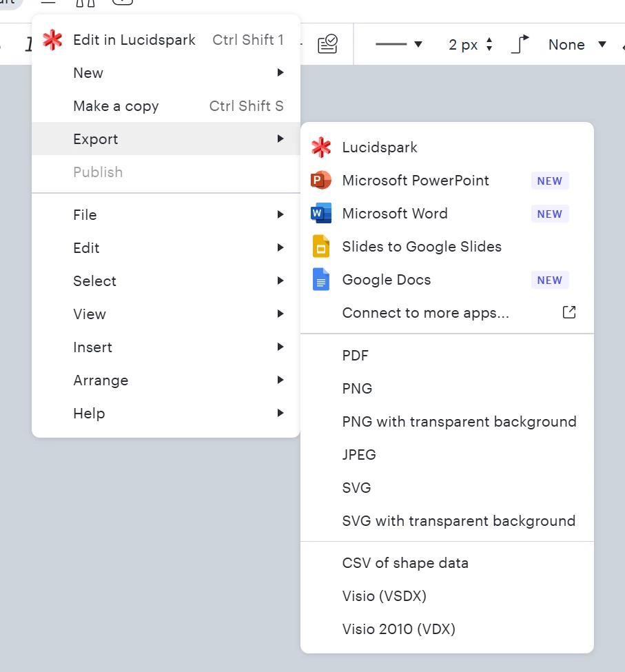Image resolution: width=625 pixels, height=672 pixels.
Task: Export as PDF
Action: (x=447, y=355)
